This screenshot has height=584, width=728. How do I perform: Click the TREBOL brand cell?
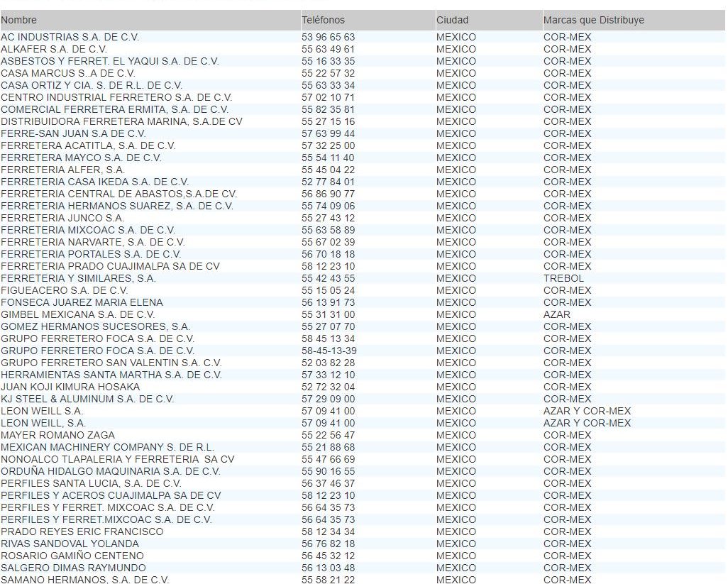pyautogui.click(x=563, y=278)
